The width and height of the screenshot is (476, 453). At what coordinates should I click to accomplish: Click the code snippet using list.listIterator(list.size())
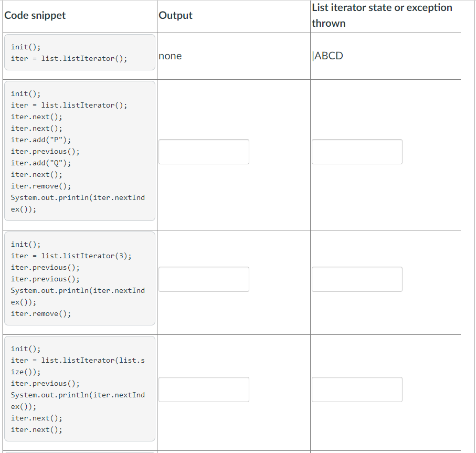click(79, 388)
